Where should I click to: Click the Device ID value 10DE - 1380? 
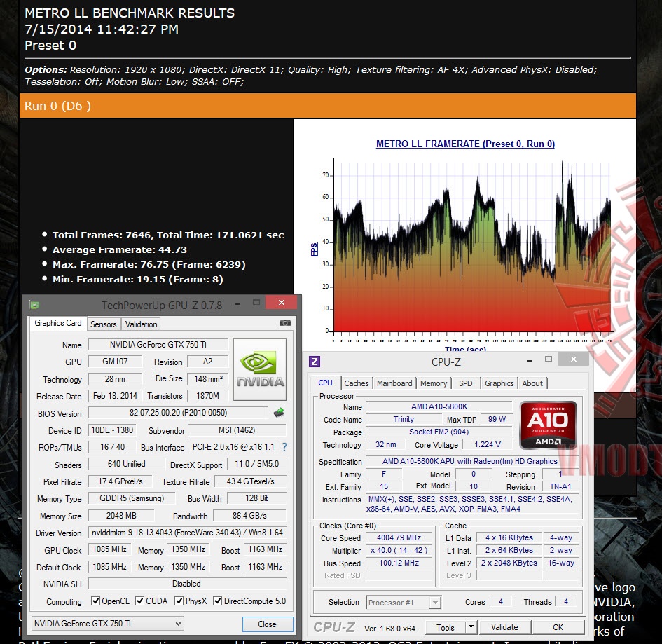(x=112, y=430)
